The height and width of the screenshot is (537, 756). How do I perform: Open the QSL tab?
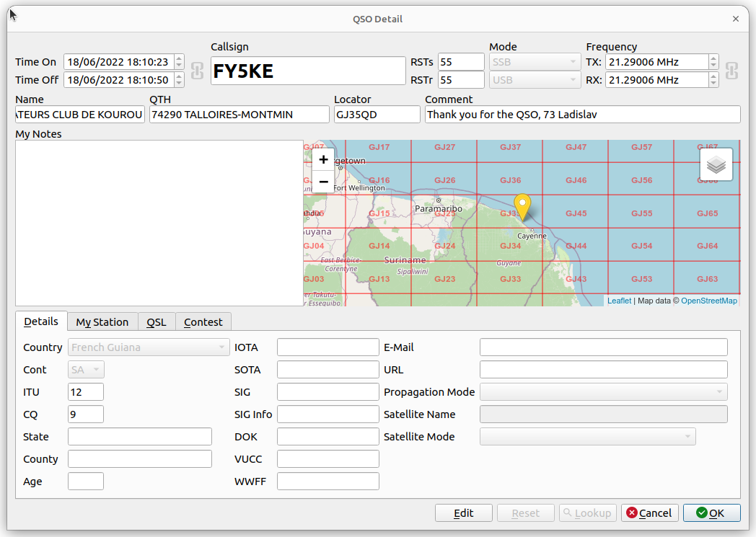click(x=157, y=322)
